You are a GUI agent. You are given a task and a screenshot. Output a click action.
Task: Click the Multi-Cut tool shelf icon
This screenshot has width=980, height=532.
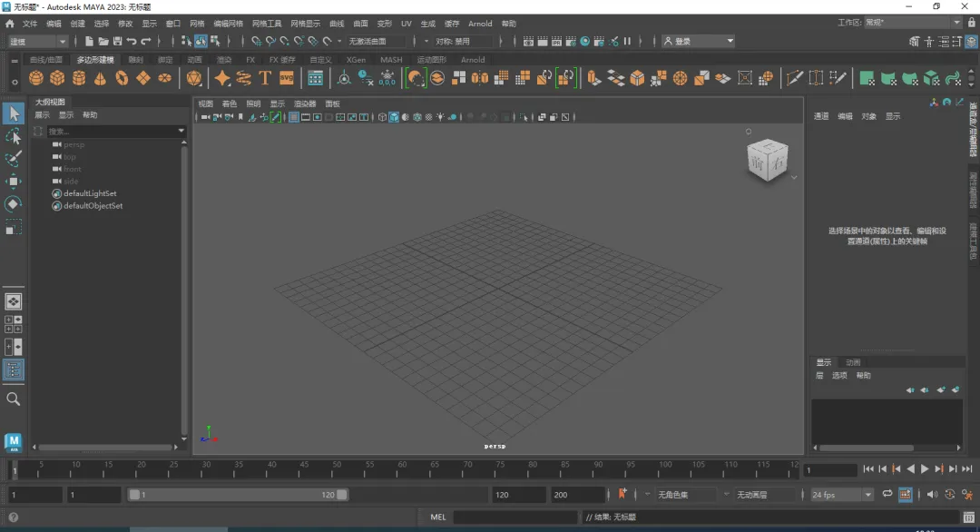794,79
